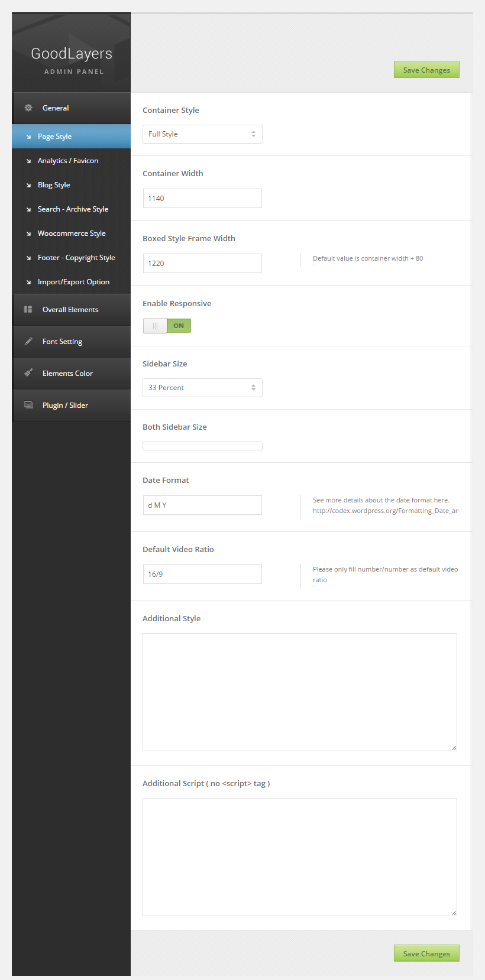The width and height of the screenshot is (485, 980).
Task: Click the layout icon beside Overall Elements
Action: tap(28, 310)
